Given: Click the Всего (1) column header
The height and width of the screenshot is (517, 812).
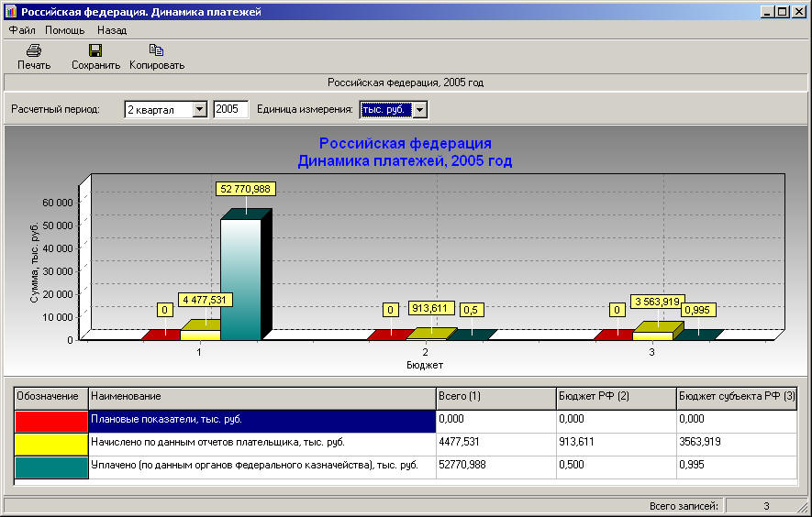Looking at the screenshot, I should pyautogui.click(x=495, y=397).
